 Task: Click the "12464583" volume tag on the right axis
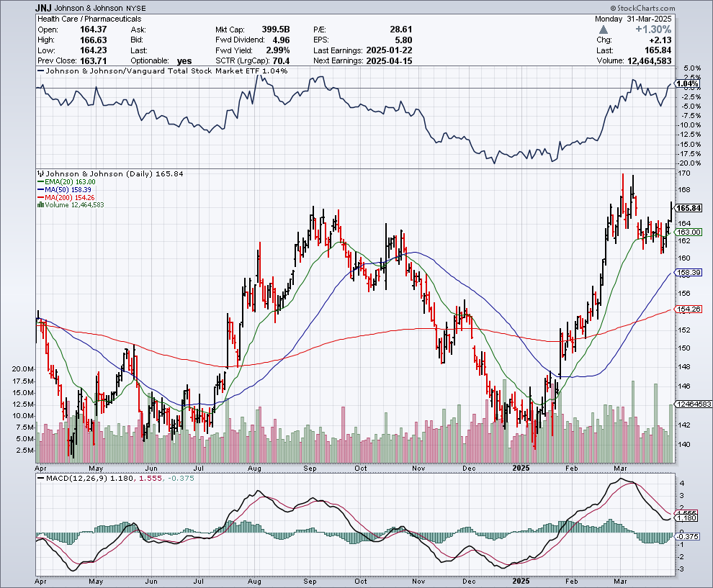tap(694, 404)
